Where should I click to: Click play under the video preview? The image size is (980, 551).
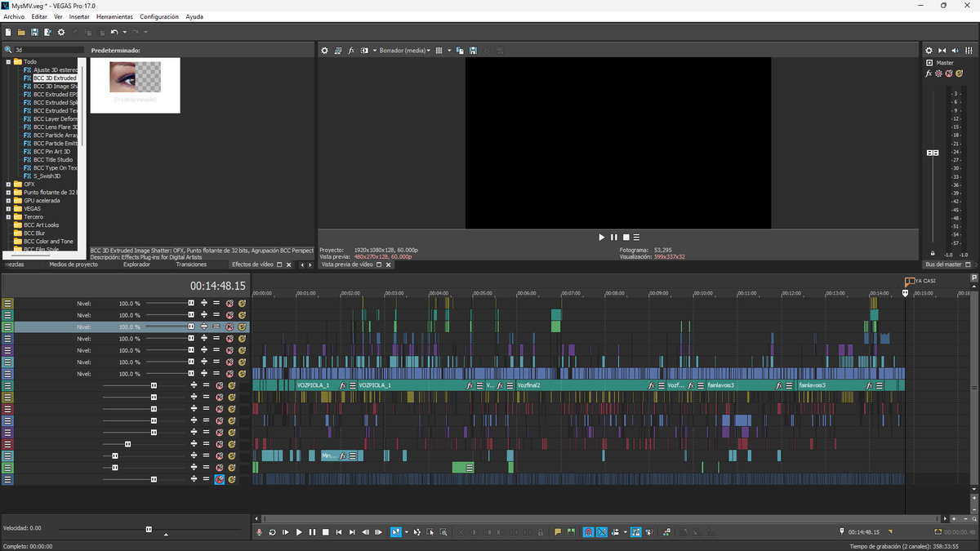(x=602, y=237)
